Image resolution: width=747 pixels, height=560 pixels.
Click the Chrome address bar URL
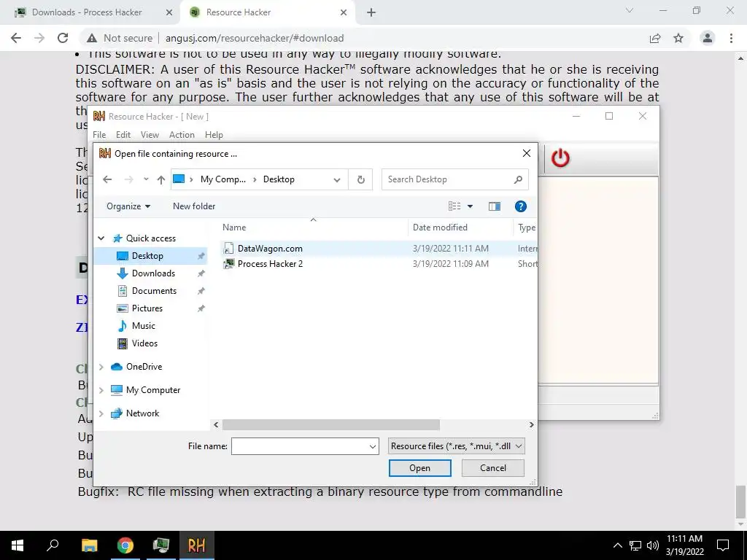(255, 38)
